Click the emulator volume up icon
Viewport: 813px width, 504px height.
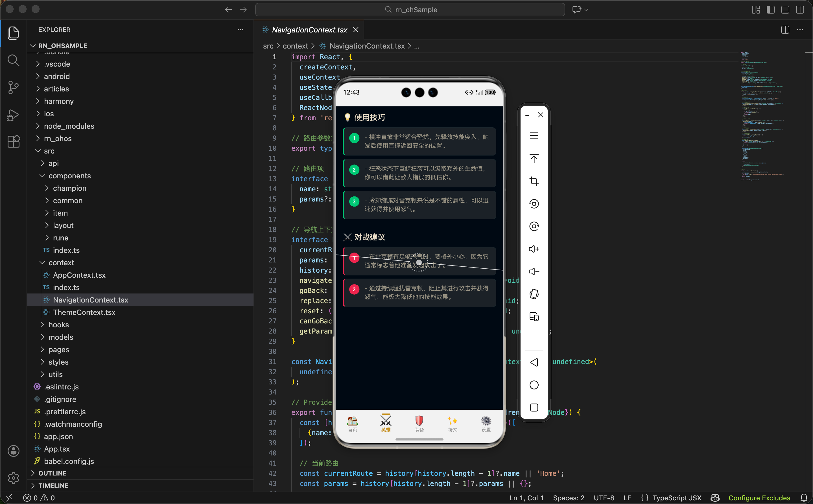point(534,249)
